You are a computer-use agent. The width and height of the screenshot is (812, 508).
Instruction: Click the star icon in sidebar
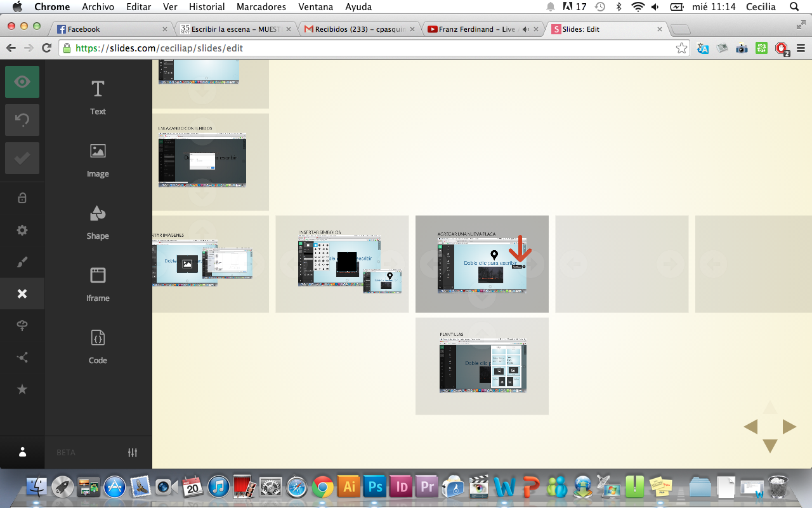click(22, 389)
